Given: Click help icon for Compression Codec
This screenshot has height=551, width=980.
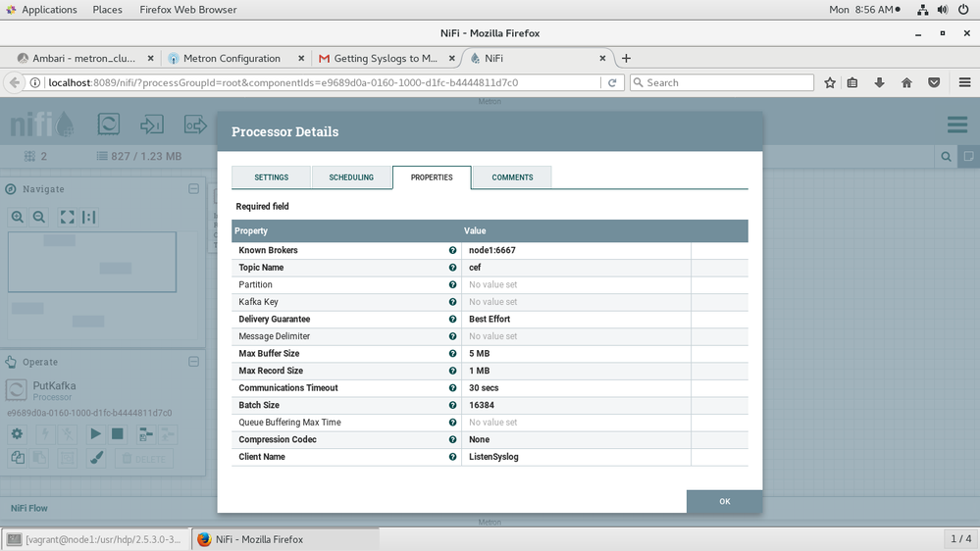Looking at the screenshot, I should [x=452, y=439].
